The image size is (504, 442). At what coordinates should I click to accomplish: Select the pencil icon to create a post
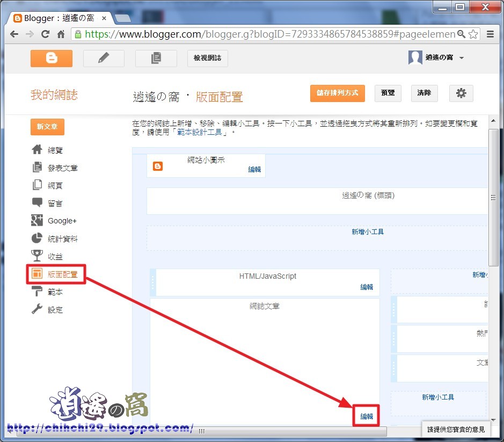104,57
